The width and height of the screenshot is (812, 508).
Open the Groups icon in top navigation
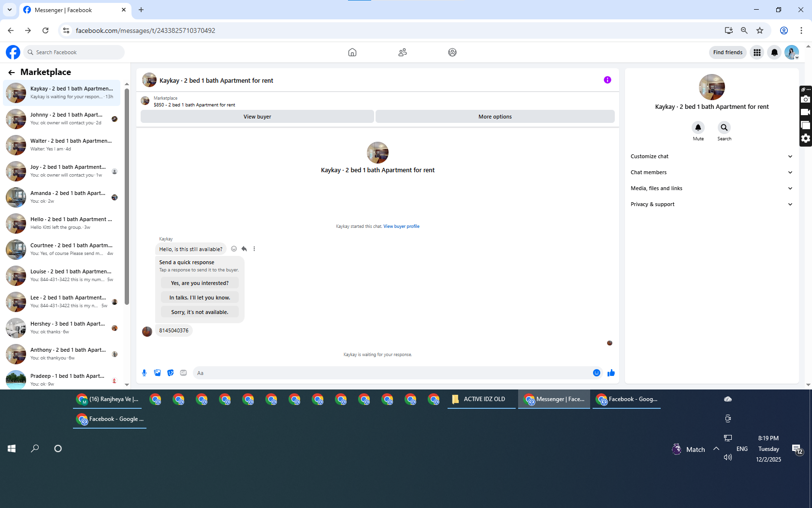452,52
